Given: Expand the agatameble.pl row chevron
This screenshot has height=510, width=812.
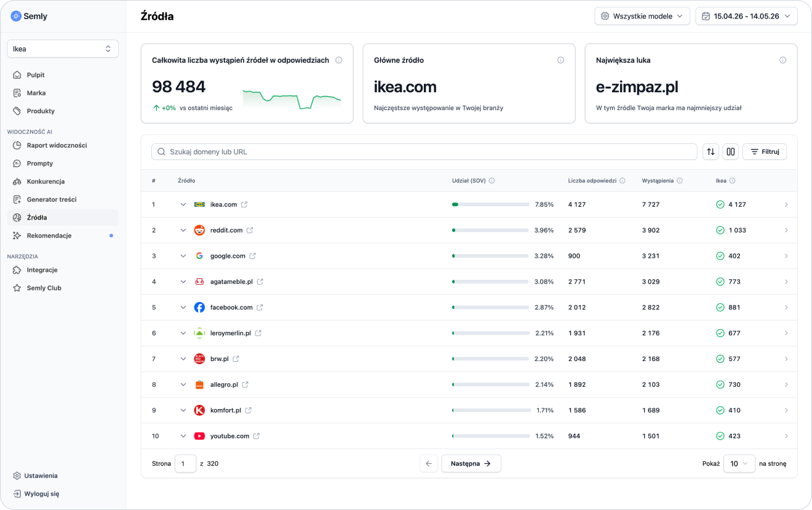Looking at the screenshot, I should pyautogui.click(x=183, y=282).
